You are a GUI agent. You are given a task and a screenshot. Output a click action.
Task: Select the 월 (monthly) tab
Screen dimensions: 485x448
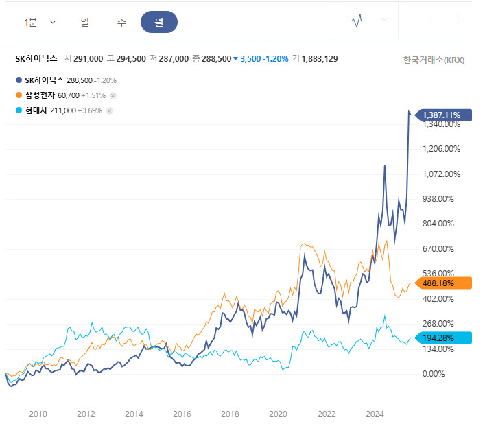tap(159, 22)
